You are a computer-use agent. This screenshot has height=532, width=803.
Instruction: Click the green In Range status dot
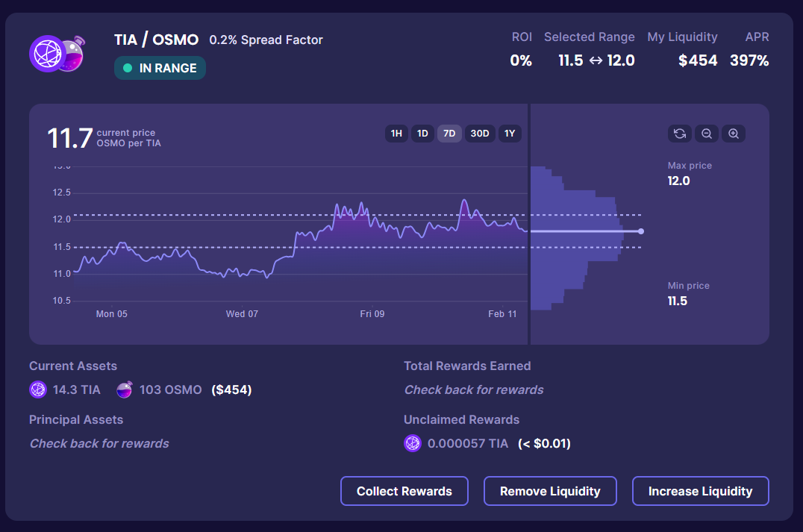[128, 68]
